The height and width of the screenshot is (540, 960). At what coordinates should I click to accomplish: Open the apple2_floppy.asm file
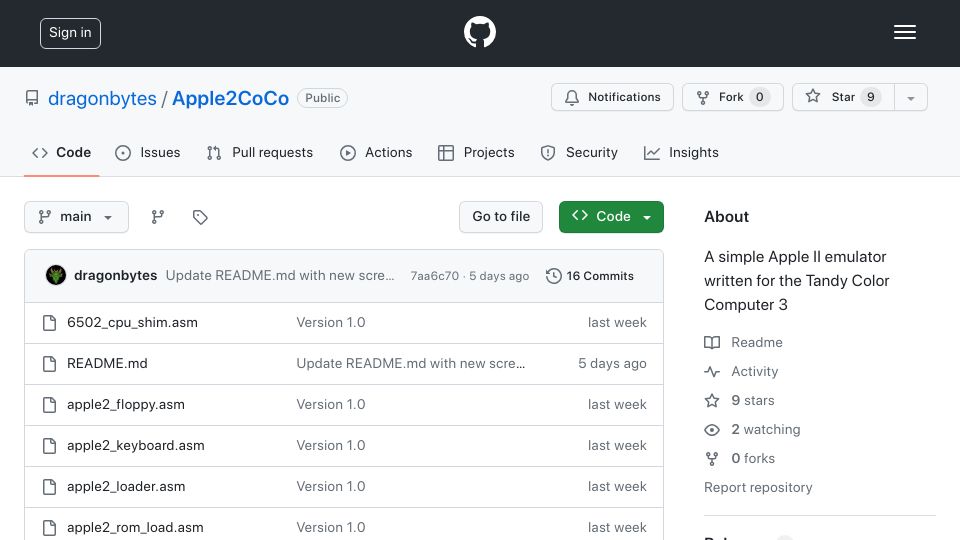[x=126, y=405]
